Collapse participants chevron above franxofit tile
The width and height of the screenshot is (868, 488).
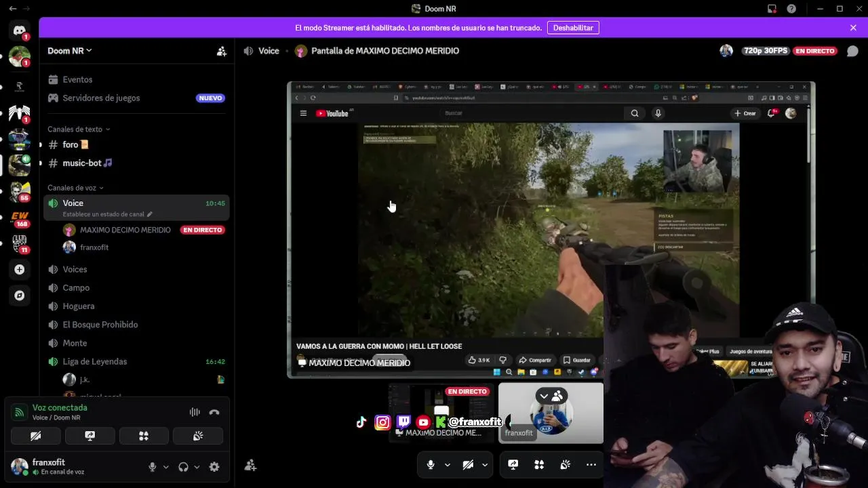pyautogui.click(x=544, y=396)
